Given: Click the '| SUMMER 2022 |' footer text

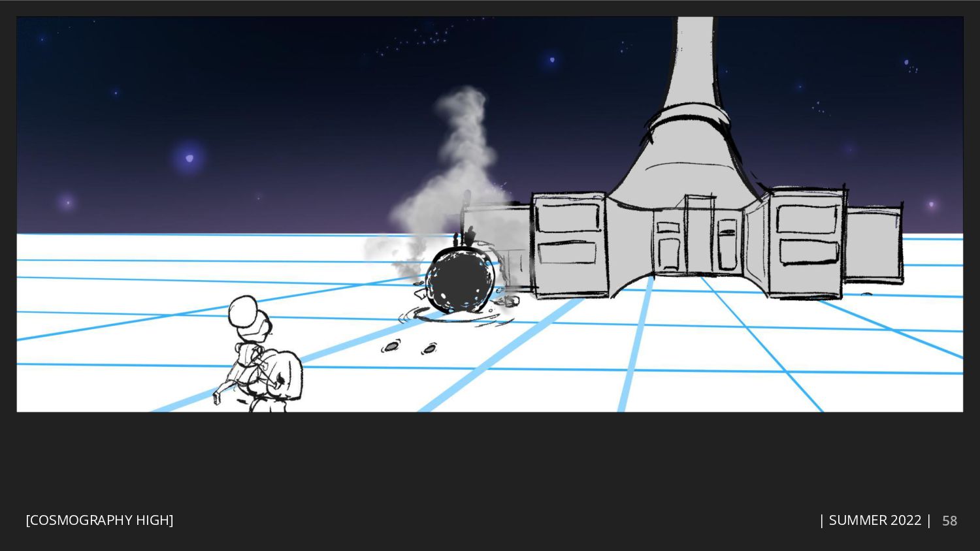Looking at the screenshot, I should [875, 520].
